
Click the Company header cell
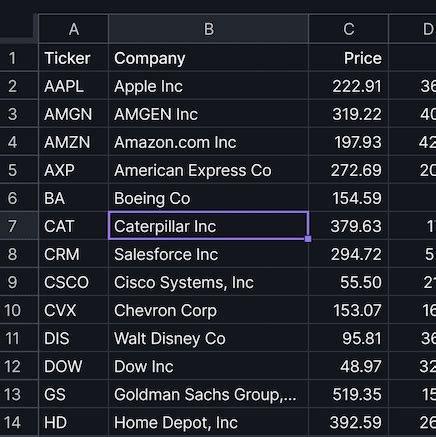click(208, 58)
